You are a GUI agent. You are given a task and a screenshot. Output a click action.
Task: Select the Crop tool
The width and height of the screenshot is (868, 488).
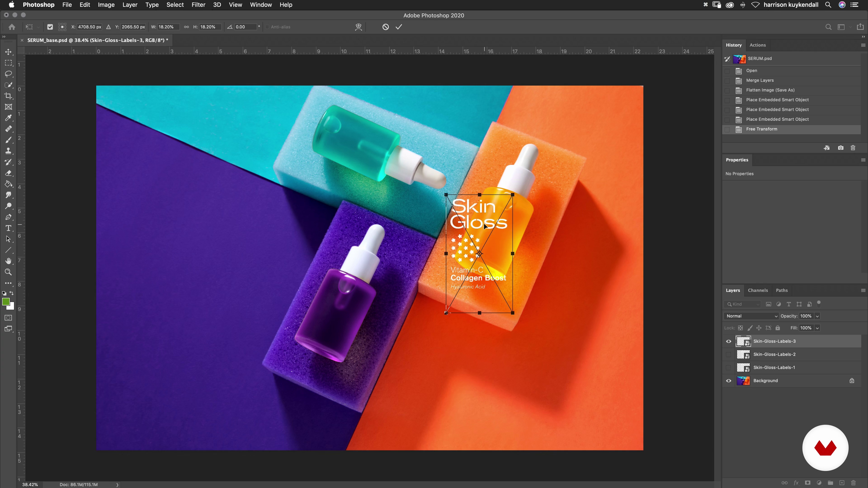[8, 96]
